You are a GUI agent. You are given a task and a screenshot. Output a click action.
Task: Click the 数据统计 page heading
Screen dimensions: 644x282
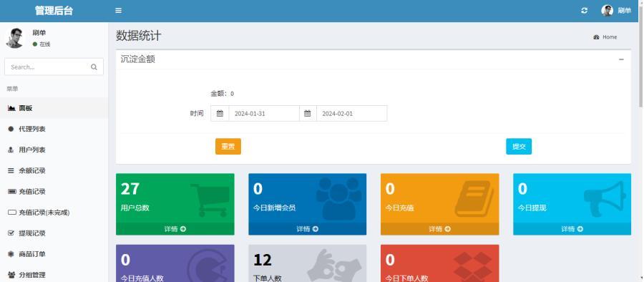click(138, 36)
